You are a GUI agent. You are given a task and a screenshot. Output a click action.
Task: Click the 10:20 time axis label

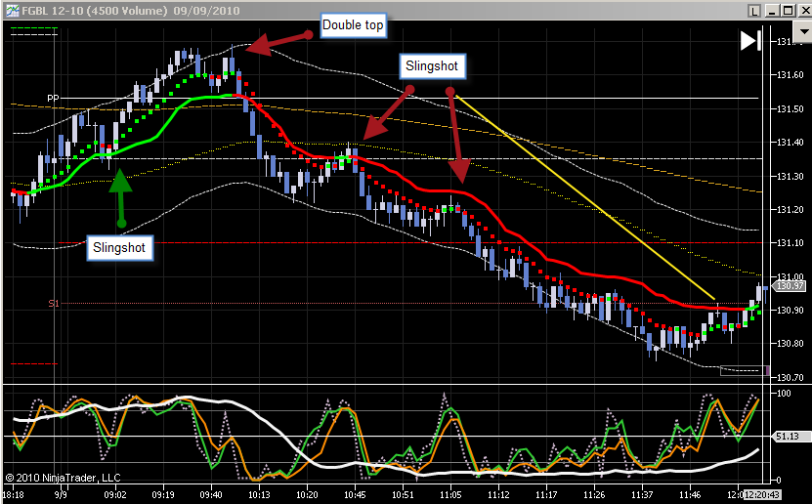307,494
